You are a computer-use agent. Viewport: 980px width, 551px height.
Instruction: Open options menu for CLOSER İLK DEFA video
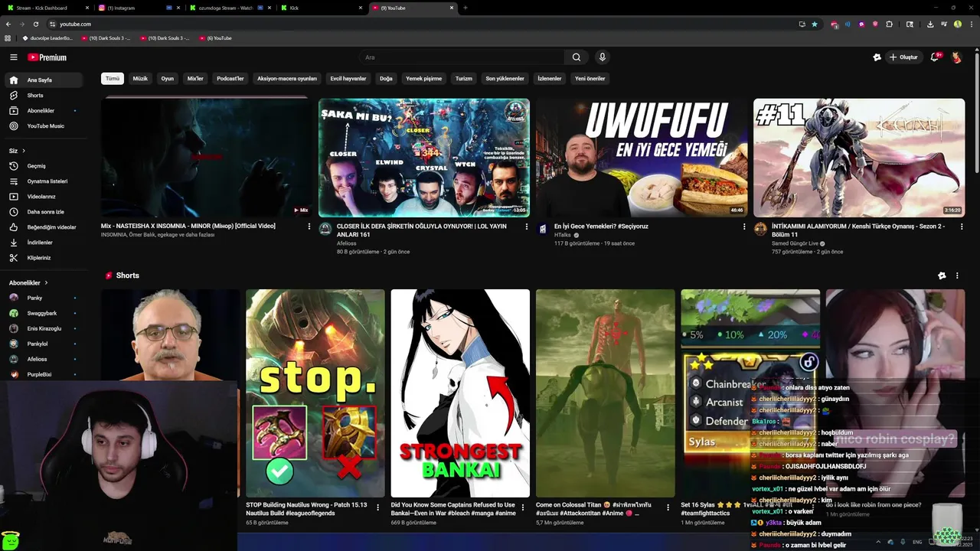[x=527, y=227]
